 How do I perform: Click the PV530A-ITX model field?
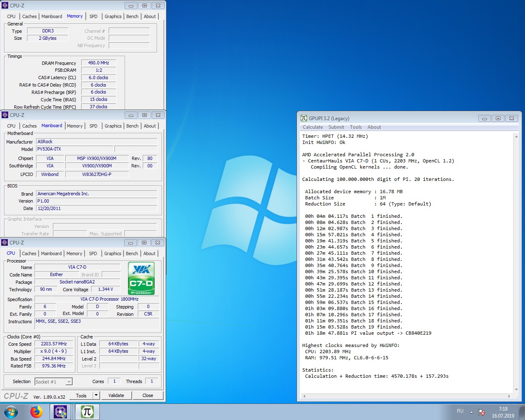pos(75,149)
